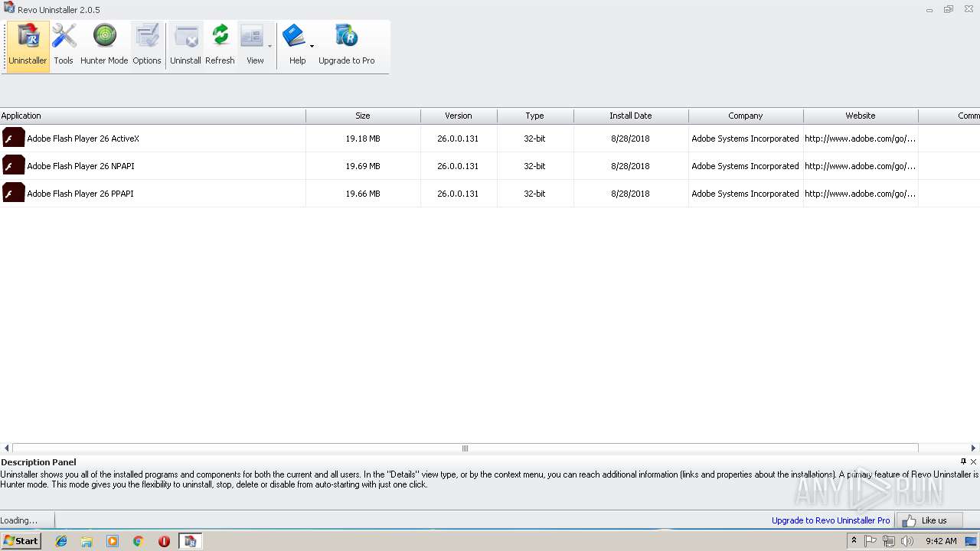Open the volume speaker tray icon

tap(907, 541)
